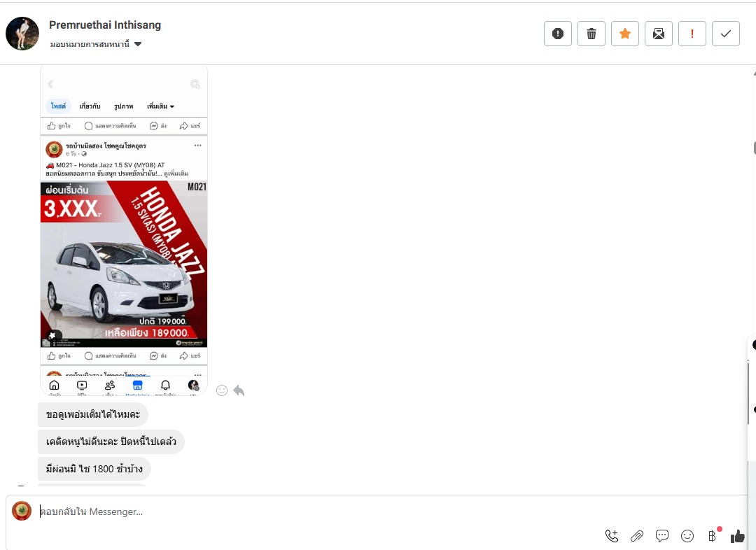
Task: Open emoji picker in reply bar
Action: point(687,535)
